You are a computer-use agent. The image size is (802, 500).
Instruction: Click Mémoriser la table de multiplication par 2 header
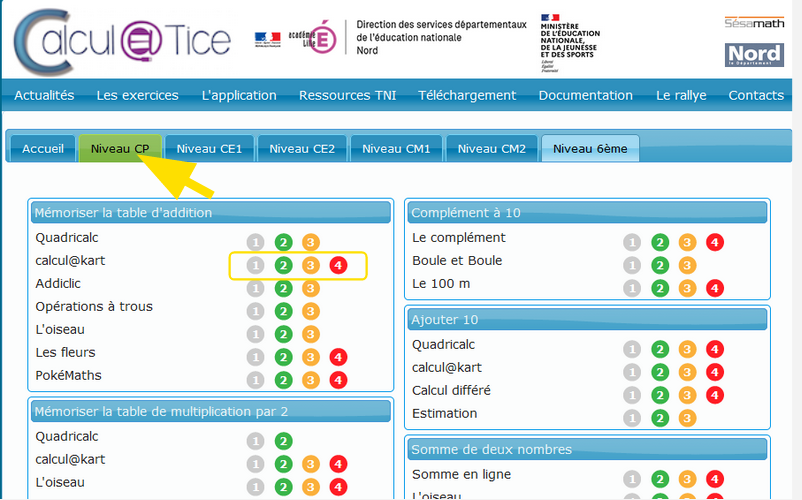point(211,412)
